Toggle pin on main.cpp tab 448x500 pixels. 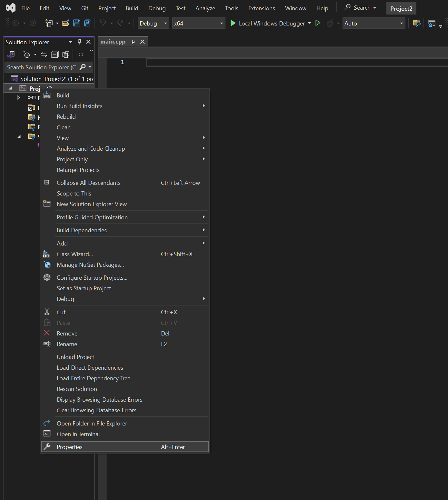[133, 42]
